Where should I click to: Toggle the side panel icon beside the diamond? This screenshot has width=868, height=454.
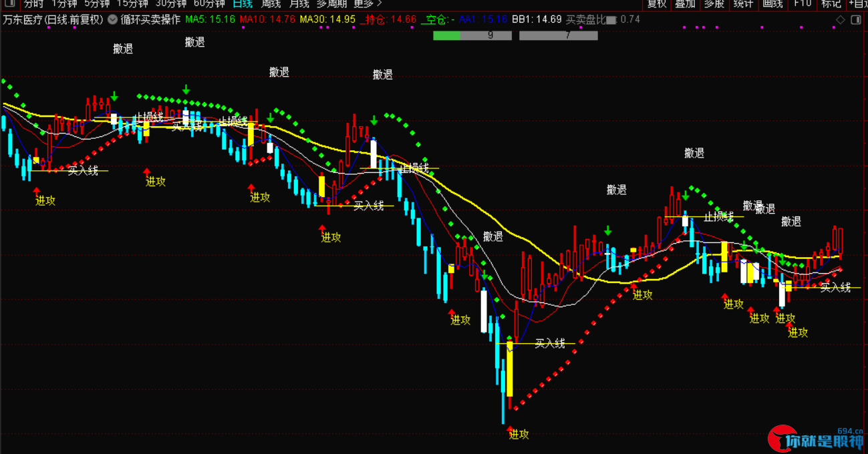click(856, 20)
